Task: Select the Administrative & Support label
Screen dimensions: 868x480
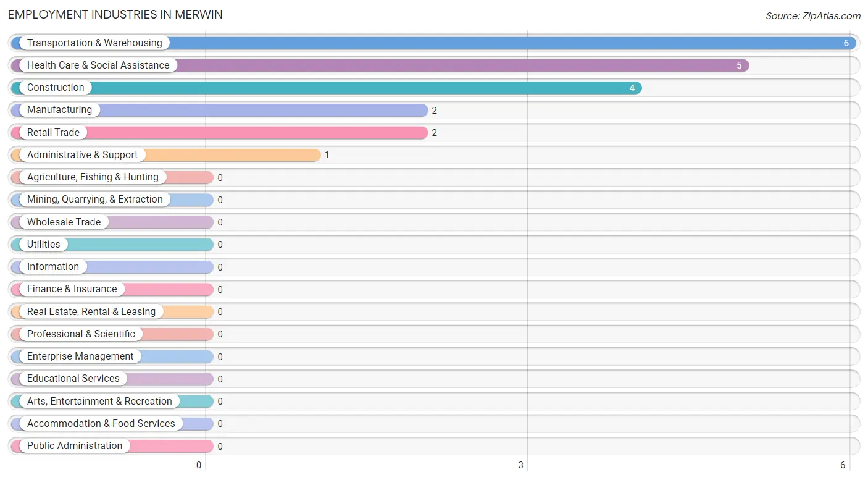Action: pyautogui.click(x=82, y=154)
